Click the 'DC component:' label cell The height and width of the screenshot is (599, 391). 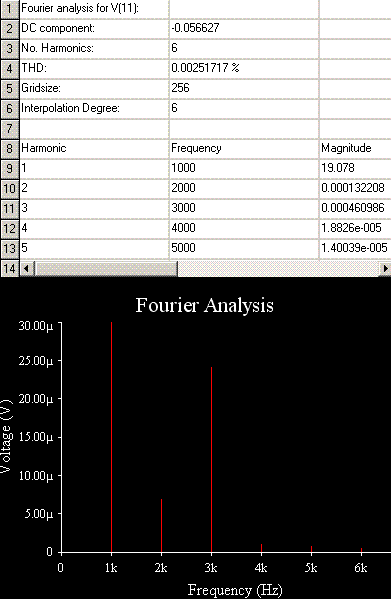point(94,28)
